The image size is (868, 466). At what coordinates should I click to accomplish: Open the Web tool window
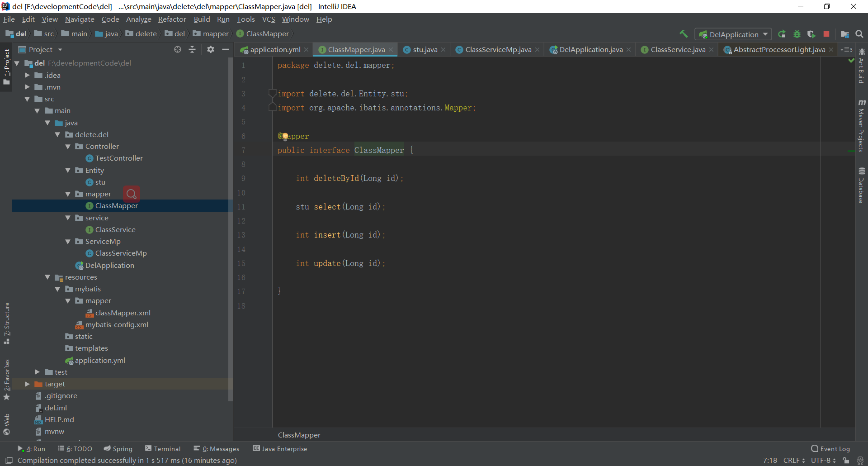(6, 424)
